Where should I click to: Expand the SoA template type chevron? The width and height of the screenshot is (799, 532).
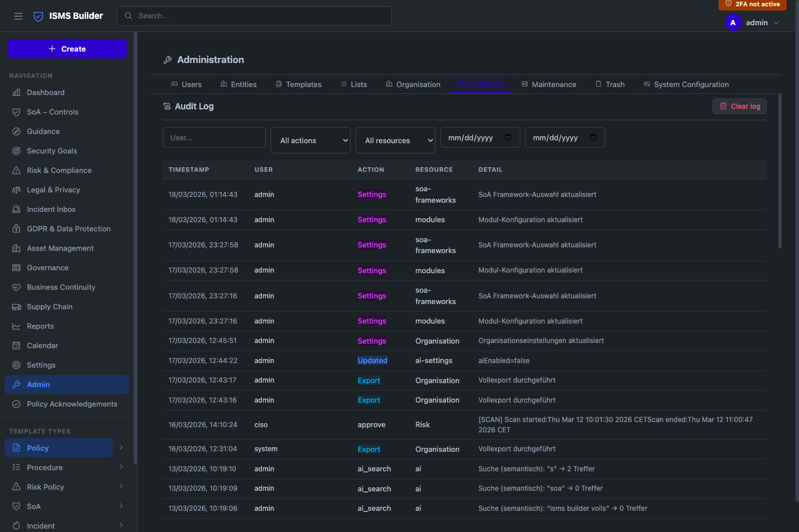coord(121,506)
